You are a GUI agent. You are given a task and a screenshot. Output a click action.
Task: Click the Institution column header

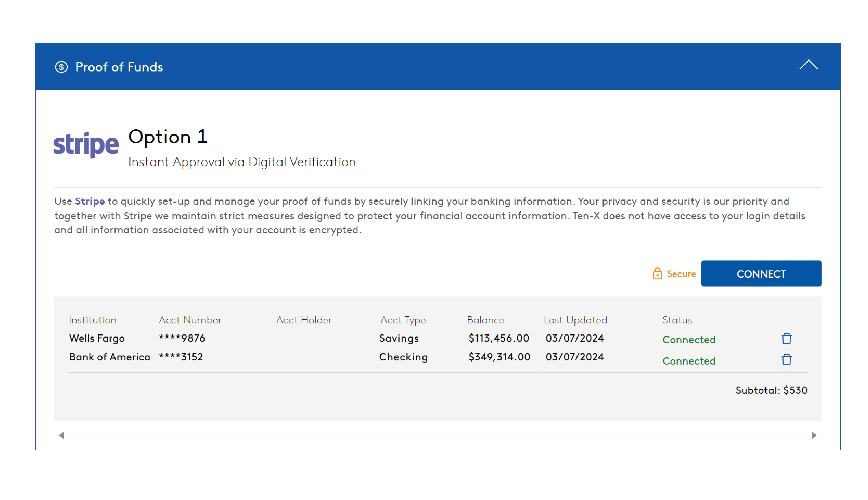pyautogui.click(x=93, y=320)
